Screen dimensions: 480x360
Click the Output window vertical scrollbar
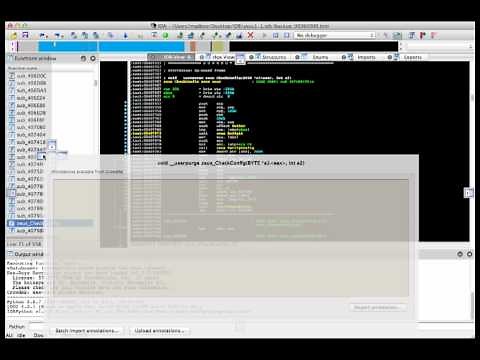(472, 305)
